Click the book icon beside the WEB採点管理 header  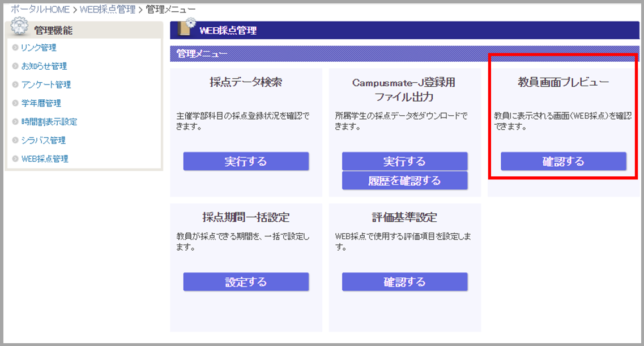pyautogui.click(x=187, y=27)
